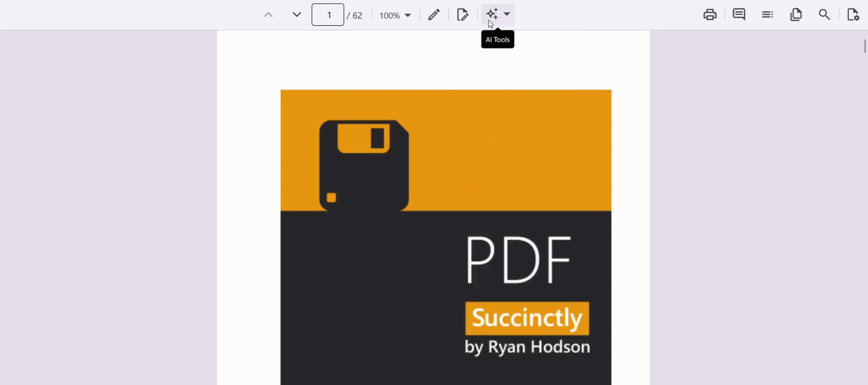Viewport: 868px width, 385px height.
Task: Expand the AI Tools dropdown arrow
Action: 507,14
